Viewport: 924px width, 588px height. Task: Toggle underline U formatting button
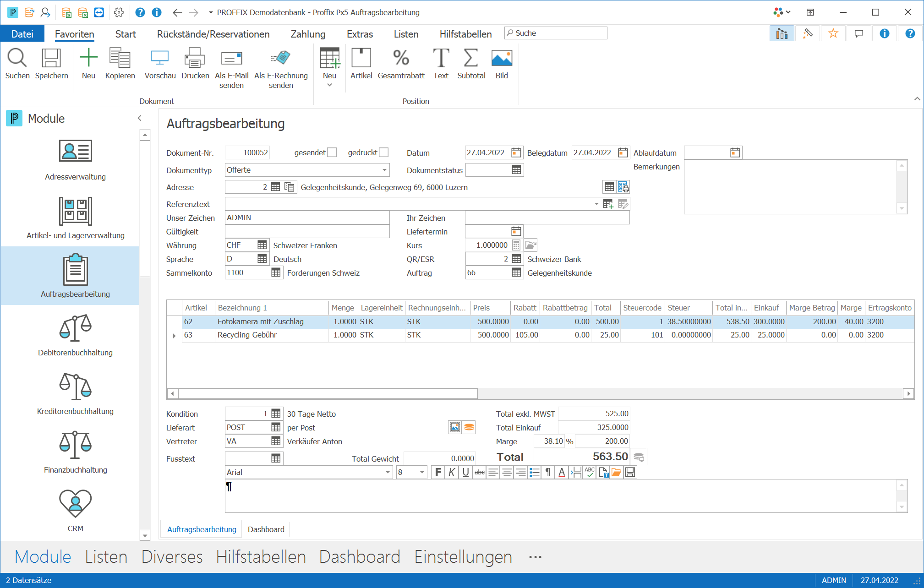[465, 472]
